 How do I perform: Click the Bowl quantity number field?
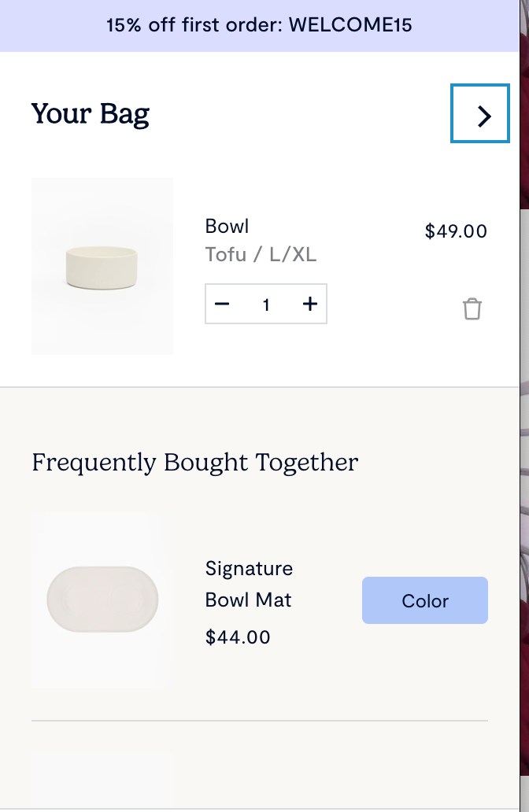click(266, 304)
